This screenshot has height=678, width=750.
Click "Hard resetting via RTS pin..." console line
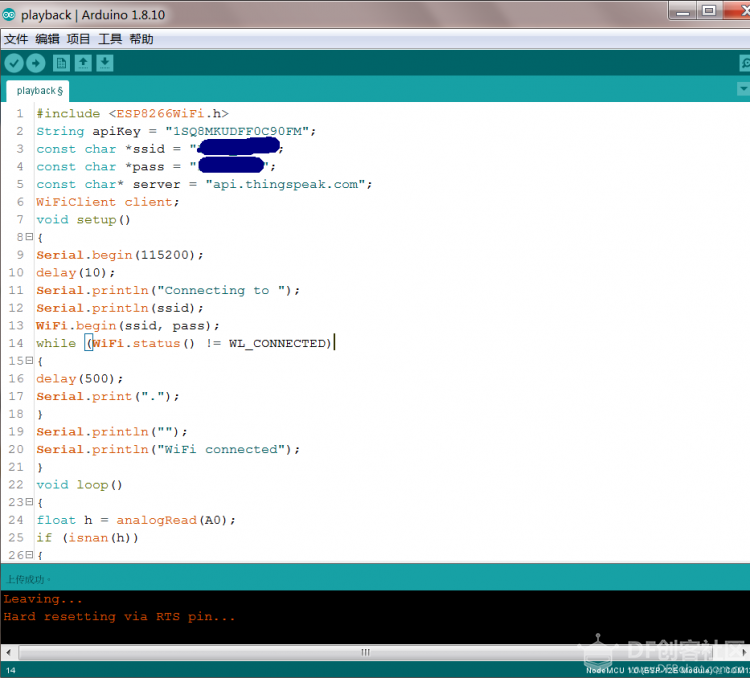[x=119, y=617]
